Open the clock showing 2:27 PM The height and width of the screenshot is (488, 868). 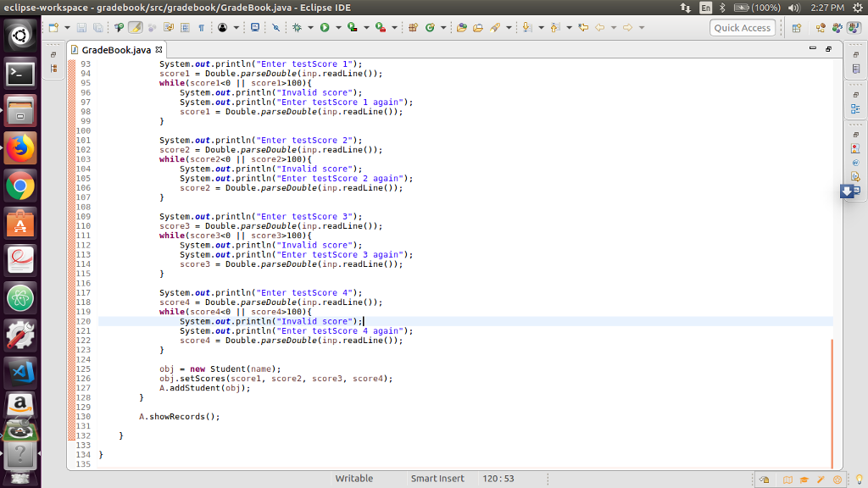coord(827,8)
